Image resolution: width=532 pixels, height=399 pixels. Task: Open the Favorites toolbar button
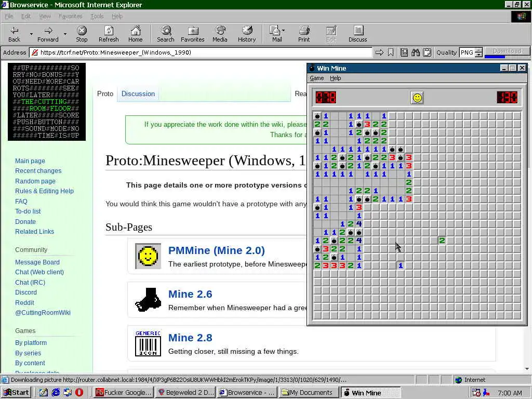click(192, 34)
